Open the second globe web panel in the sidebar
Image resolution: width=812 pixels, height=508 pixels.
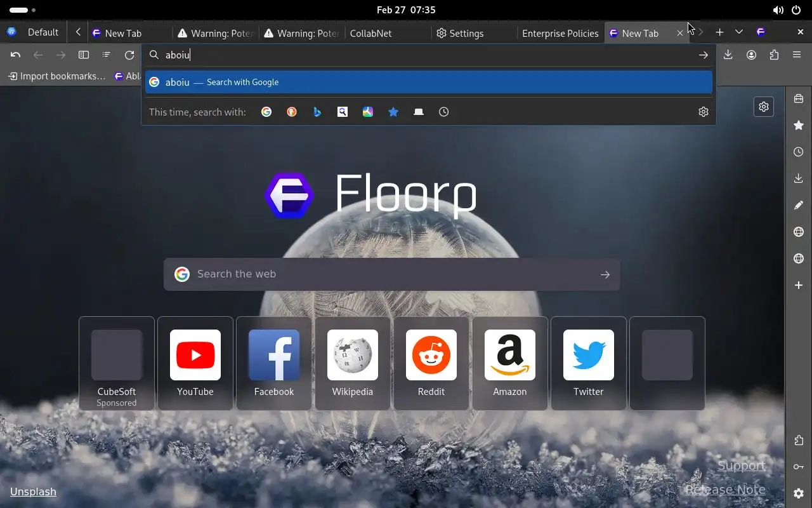799,258
